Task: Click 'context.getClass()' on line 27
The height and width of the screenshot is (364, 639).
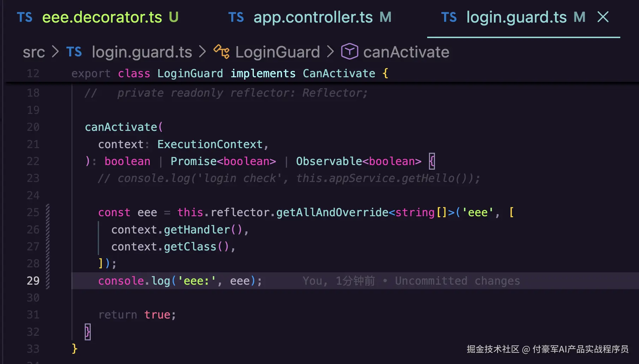Action: point(170,247)
